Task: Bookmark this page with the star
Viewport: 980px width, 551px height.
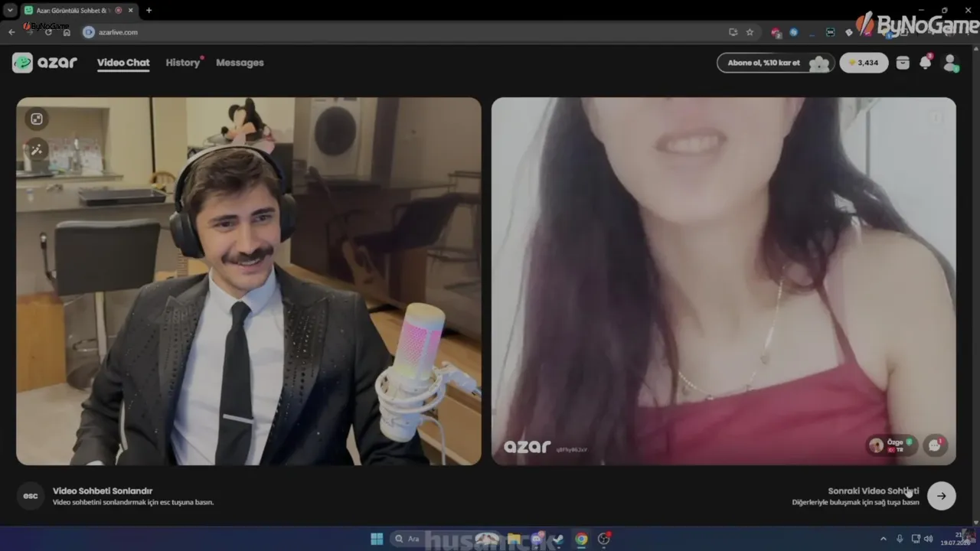Action: [750, 32]
